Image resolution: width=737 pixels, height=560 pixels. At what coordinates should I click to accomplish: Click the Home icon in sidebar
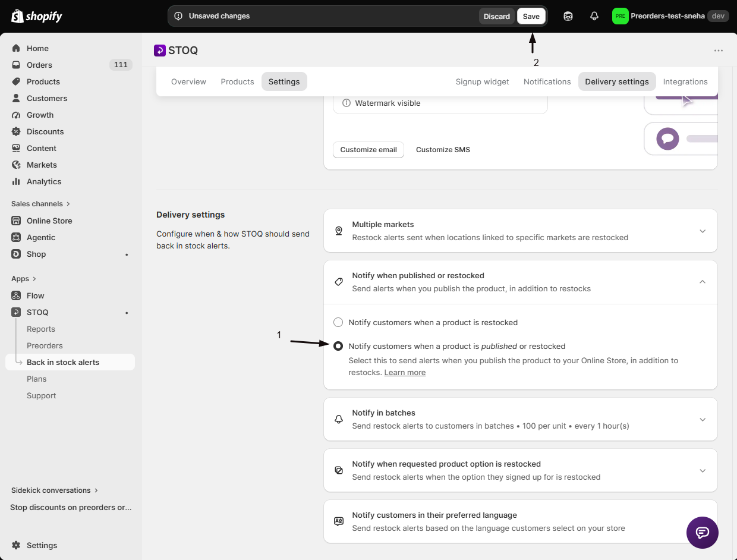point(16,48)
